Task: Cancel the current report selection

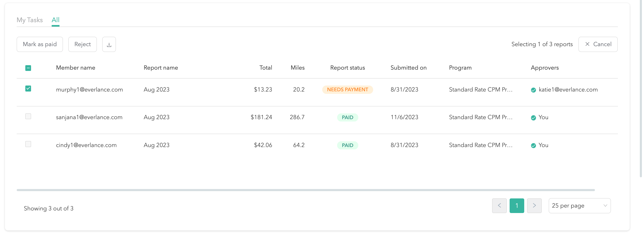Action: pos(598,44)
